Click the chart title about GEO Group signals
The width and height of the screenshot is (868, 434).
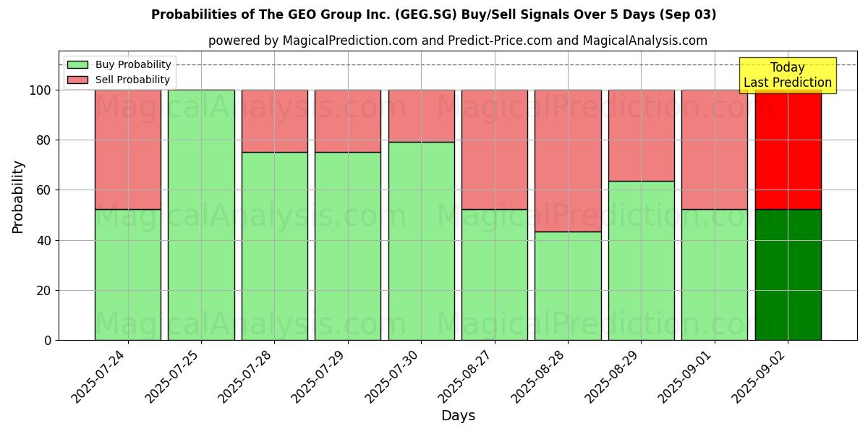[x=434, y=14]
